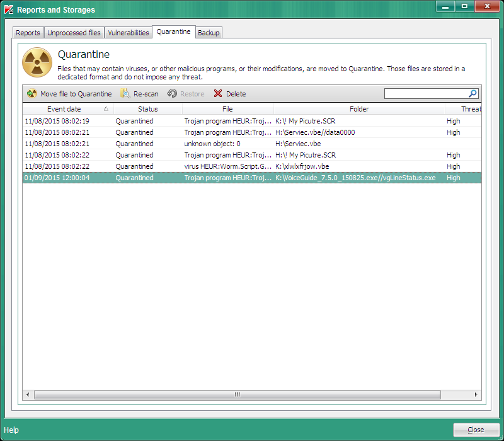Click the Close button

476,430
